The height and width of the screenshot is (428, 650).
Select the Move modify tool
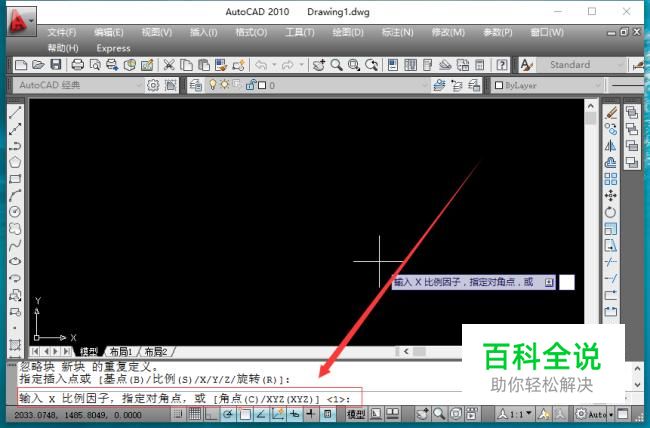[611, 195]
